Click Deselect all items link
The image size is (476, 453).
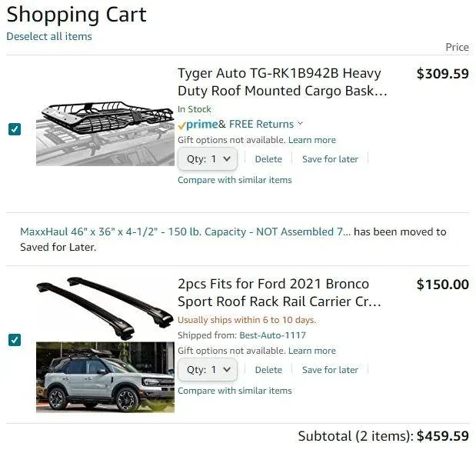point(49,36)
